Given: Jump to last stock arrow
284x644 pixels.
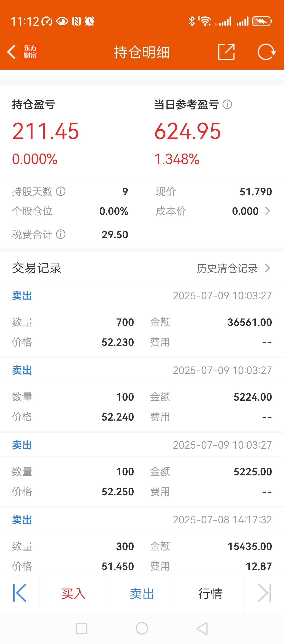Looking at the screenshot, I should click(265, 593).
